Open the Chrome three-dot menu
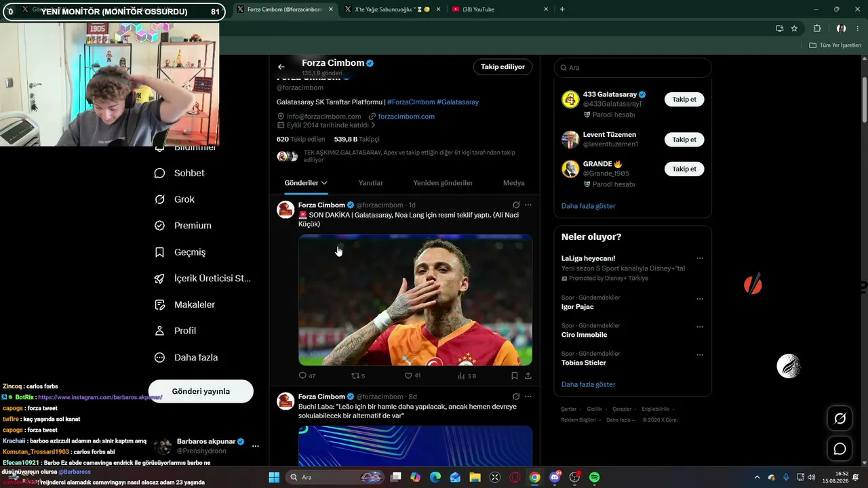This screenshot has width=868, height=488. coord(858,28)
